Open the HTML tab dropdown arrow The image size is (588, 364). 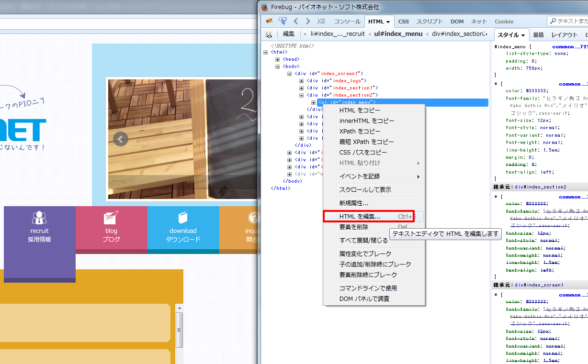coord(388,22)
